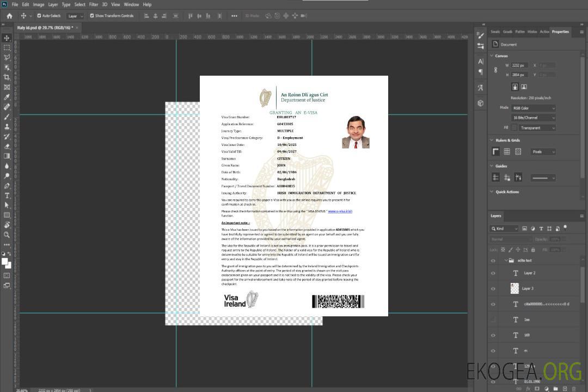The image size is (588, 392).
Task: Hide the 'edite text' group
Action: (493, 261)
